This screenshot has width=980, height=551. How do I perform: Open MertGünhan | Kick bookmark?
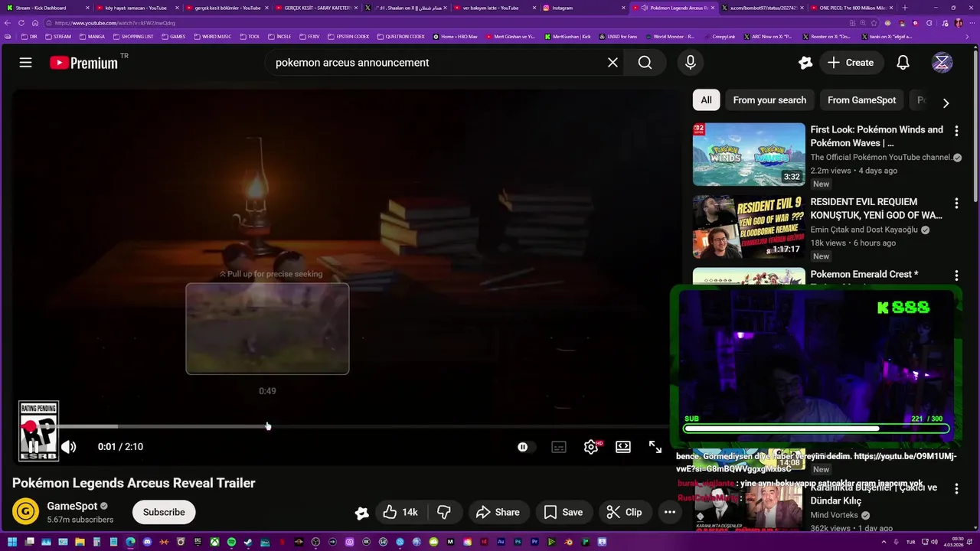pos(568,36)
